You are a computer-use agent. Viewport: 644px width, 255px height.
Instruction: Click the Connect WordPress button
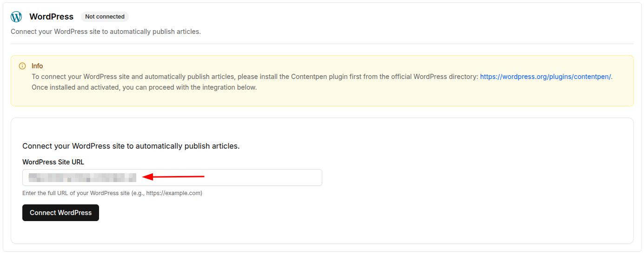click(x=60, y=213)
